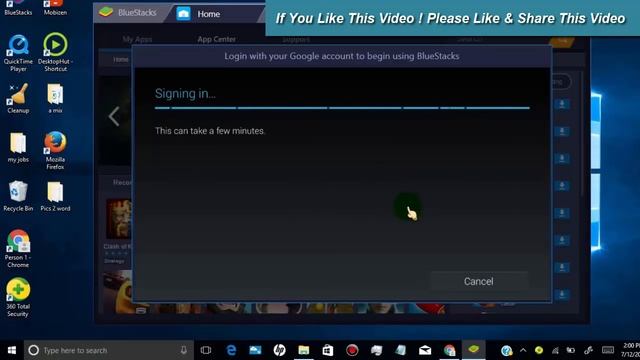640x360 pixels.
Task: Open 360 Total Security shortcut
Action: 18,297
